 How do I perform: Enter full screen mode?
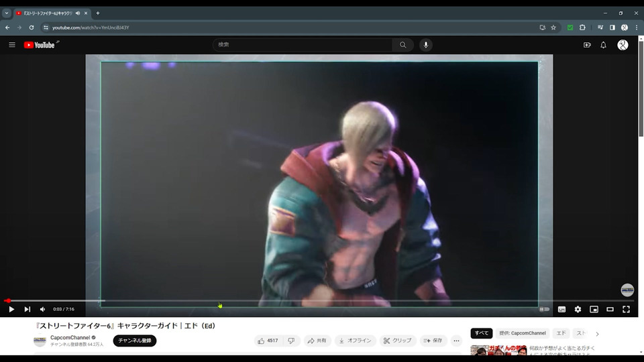(x=626, y=309)
